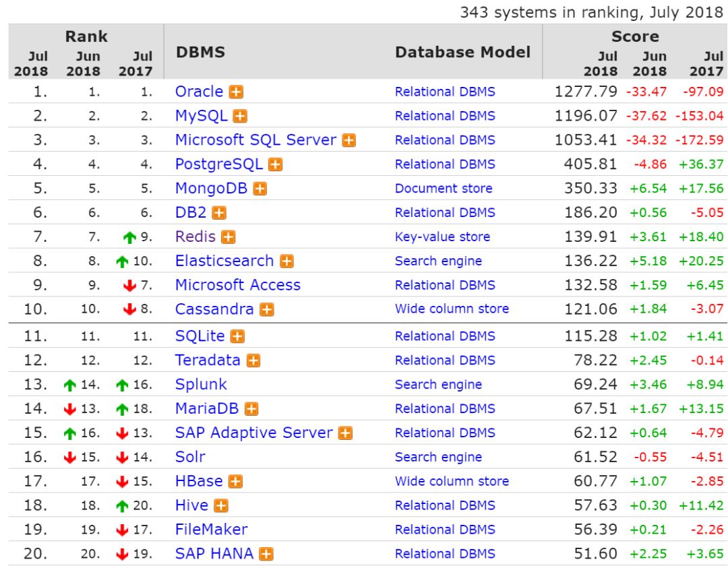Follow the Solr link

pyautogui.click(x=190, y=457)
